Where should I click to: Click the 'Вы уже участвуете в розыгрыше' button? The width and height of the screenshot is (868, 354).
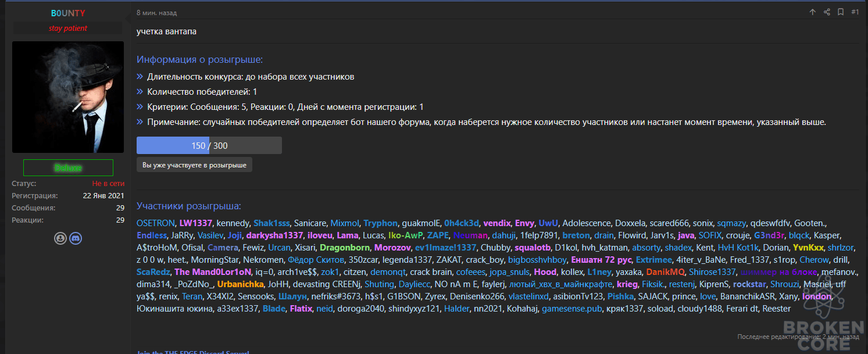point(194,165)
